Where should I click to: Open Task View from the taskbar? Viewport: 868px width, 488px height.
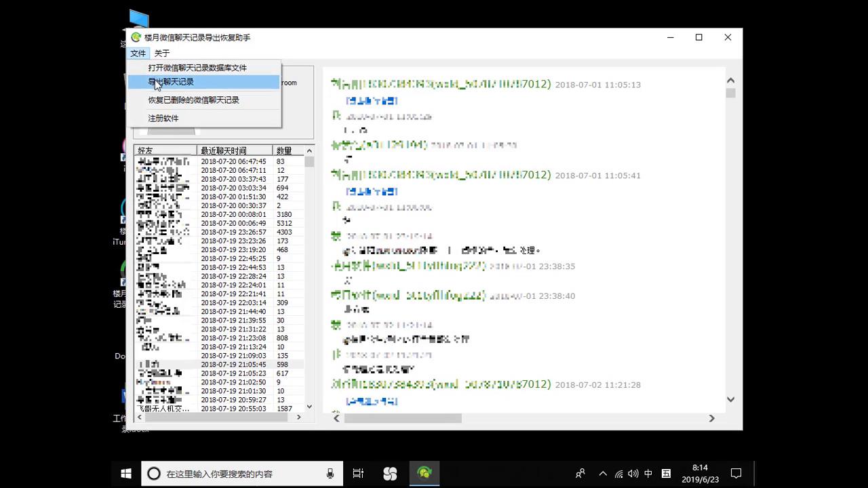point(358,474)
